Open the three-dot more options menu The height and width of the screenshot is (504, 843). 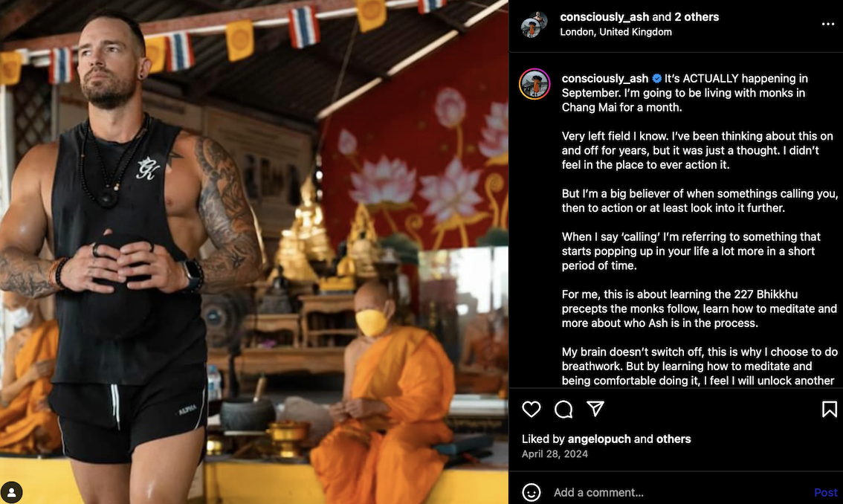pyautogui.click(x=828, y=25)
